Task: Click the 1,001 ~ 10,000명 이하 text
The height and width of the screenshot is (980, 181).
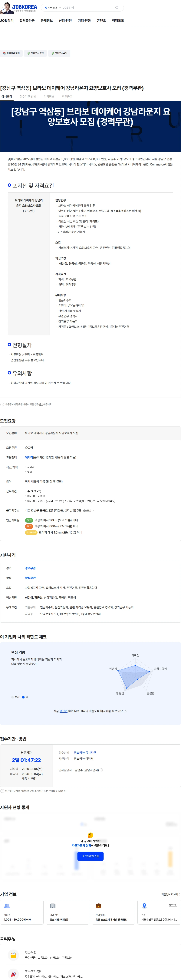Action: tap(18, 919)
